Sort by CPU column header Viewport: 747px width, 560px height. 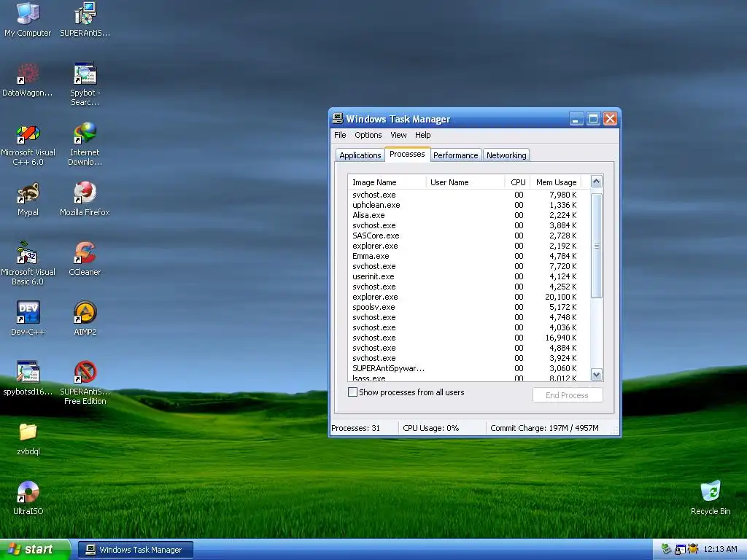pos(517,182)
